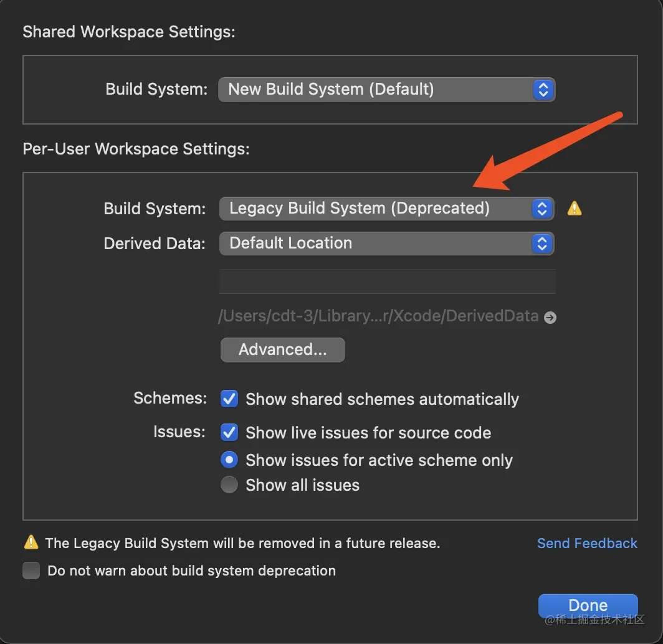Toggle Show shared schemes automatically

pyautogui.click(x=229, y=399)
